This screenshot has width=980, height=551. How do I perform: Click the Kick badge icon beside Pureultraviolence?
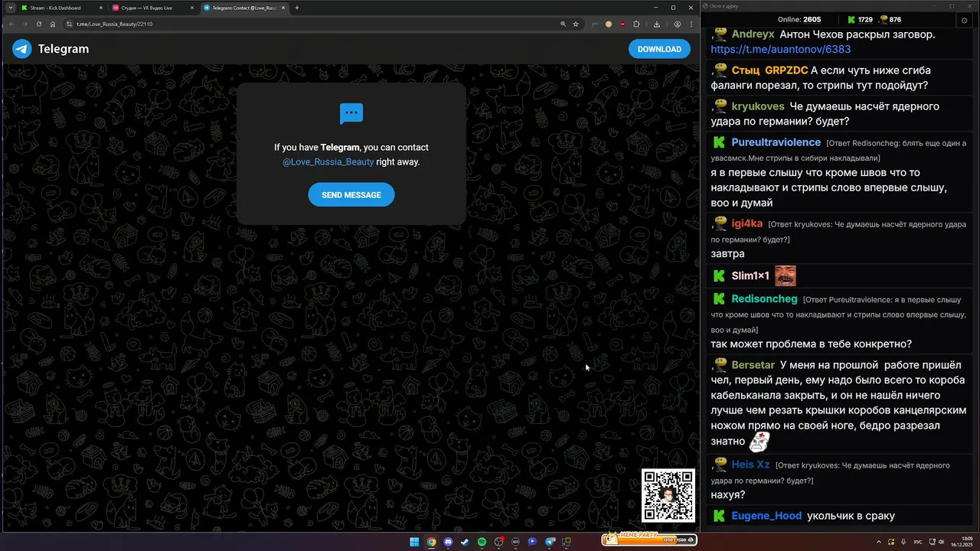point(719,142)
